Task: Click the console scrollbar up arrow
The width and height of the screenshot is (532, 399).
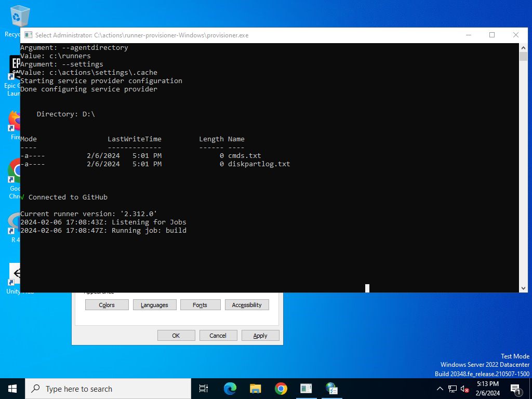Action: (523, 47)
